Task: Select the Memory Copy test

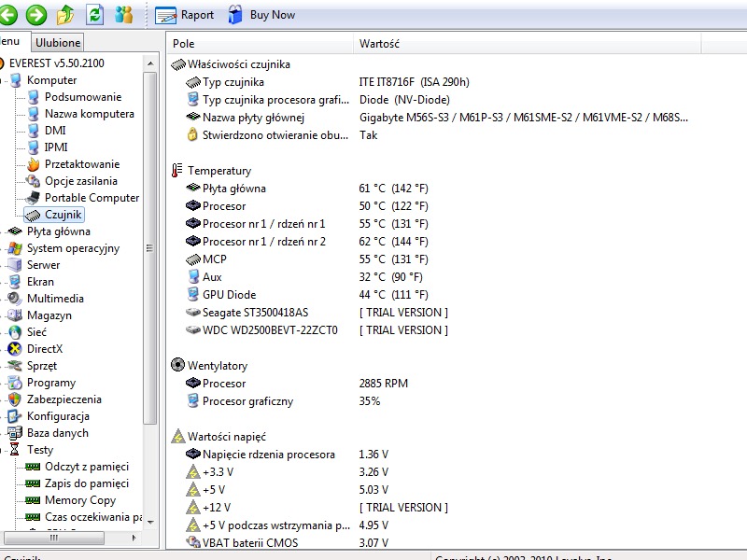Action: point(79,500)
